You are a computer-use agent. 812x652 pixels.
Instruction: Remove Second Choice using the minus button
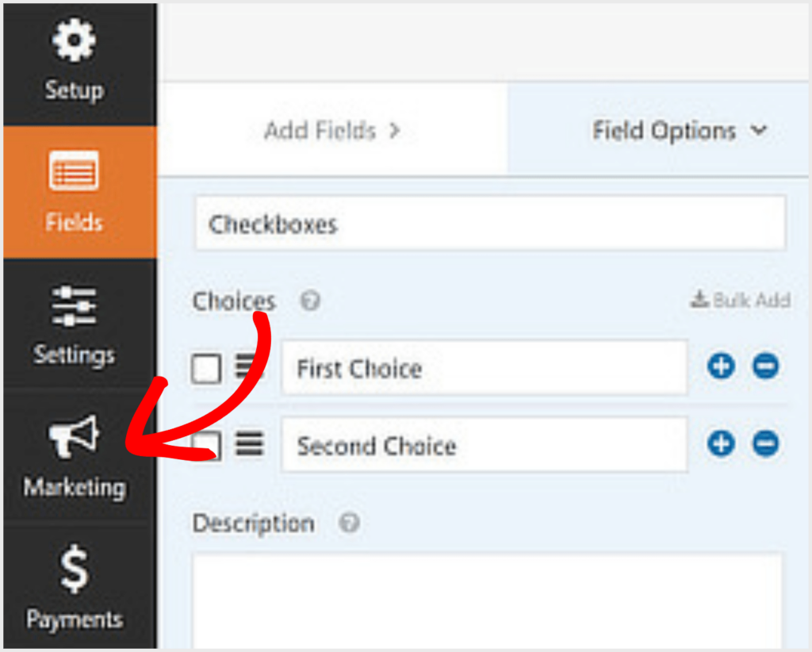(x=766, y=444)
